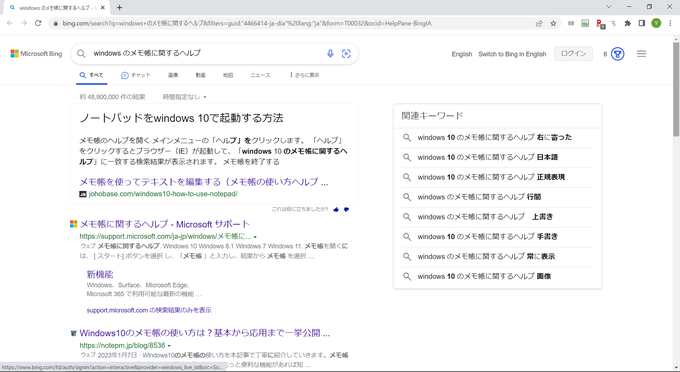Start voice search with the microphone icon

point(330,53)
